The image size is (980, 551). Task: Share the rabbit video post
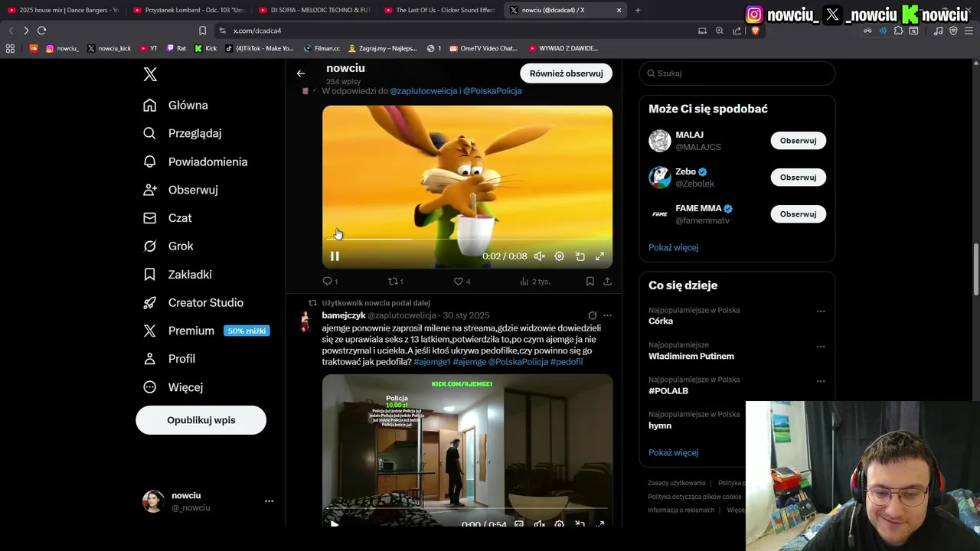pos(607,282)
